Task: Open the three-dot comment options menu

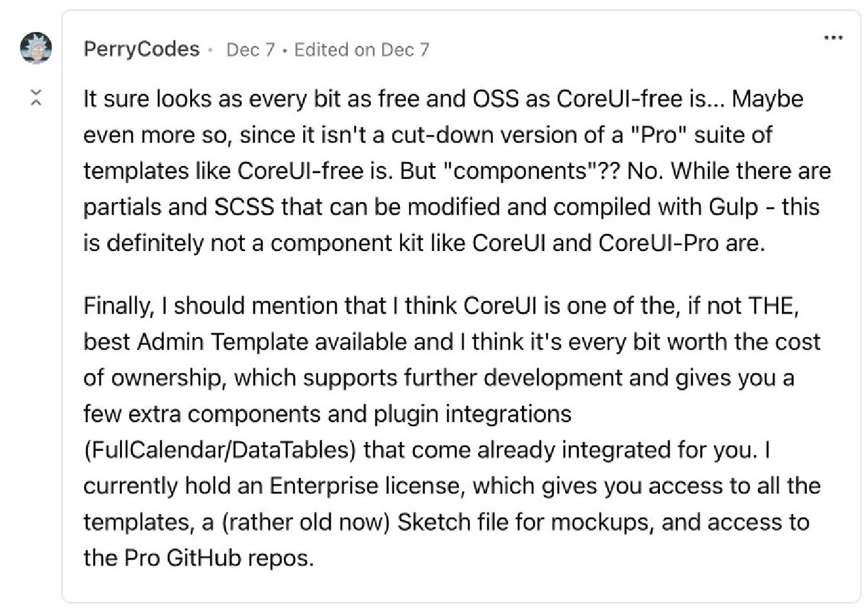Action: click(833, 38)
